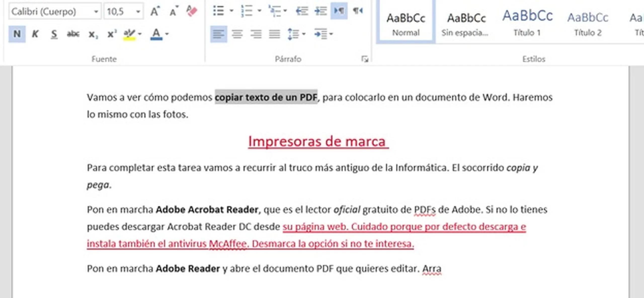Click the increase font size icon
Image resolution: width=644 pixels, height=298 pixels.
coord(155,11)
